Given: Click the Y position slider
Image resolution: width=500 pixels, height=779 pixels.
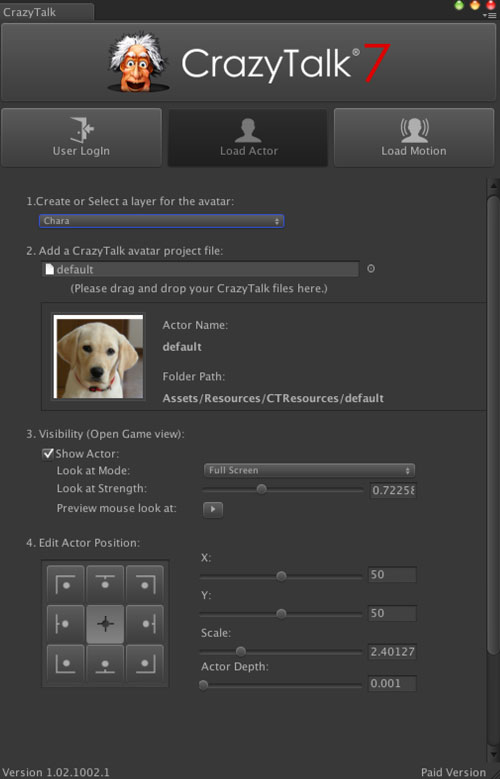Looking at the screenshot, I should pos(281,614).
